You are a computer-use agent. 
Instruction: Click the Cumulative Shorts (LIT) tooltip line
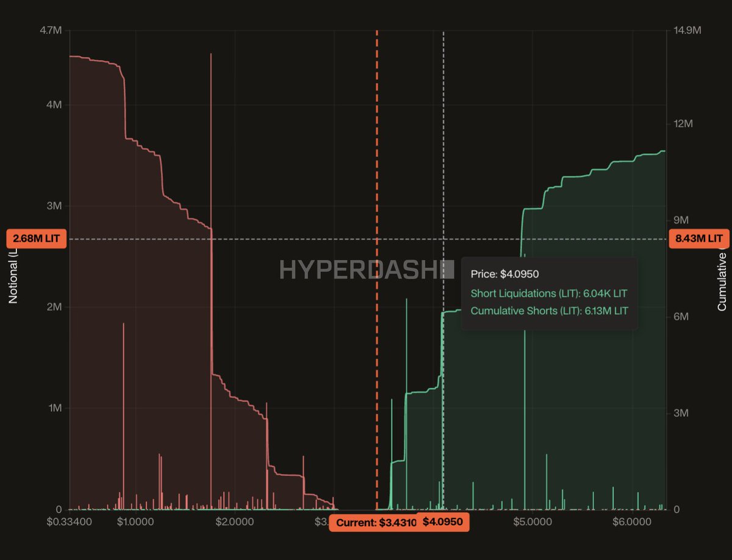click(x=550, y=311)
